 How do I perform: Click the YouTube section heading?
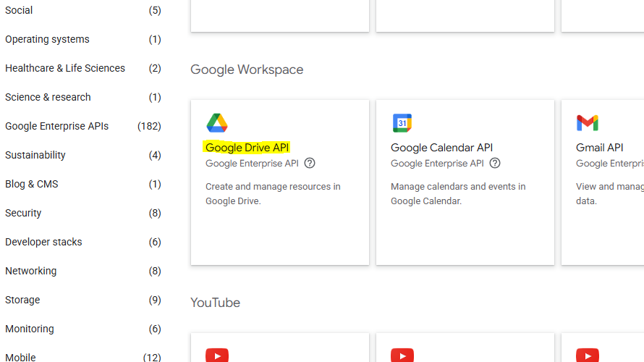pyautogui.click(x=215, y=303)
